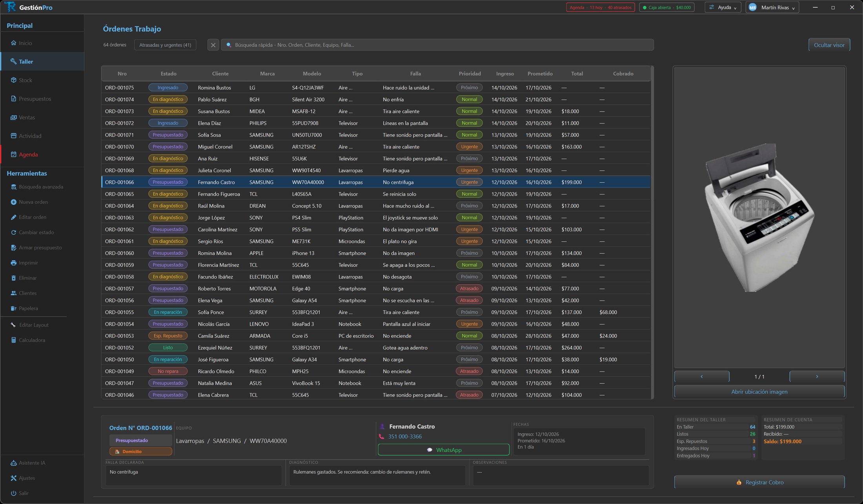The image size is (863, 504).
Task: Click the Agenda calendar icon
Action: [x=13, y=155]
